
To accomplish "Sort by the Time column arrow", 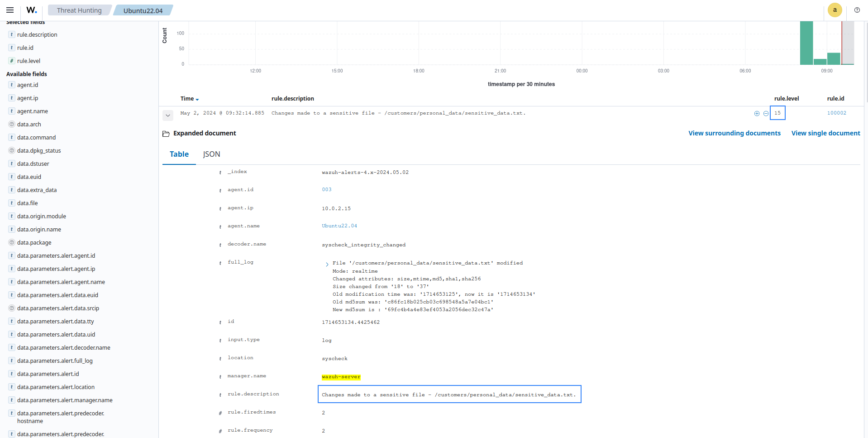I will click(197, 99).
